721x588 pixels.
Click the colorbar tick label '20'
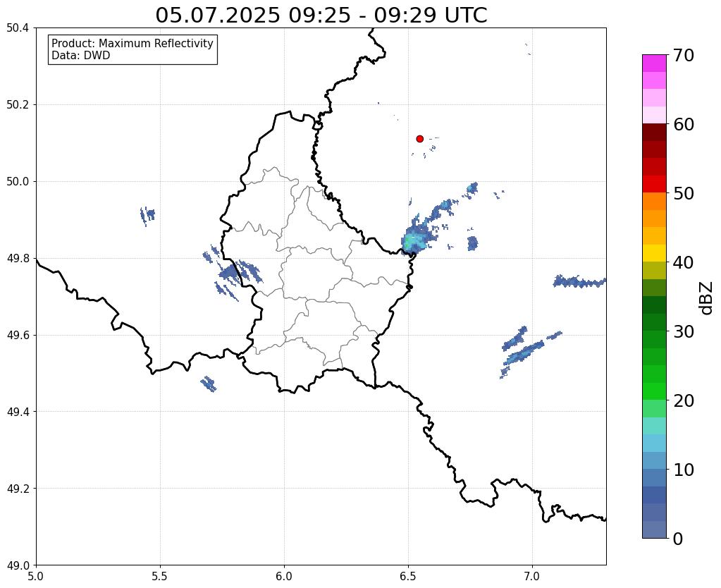(x=684, y=400)
